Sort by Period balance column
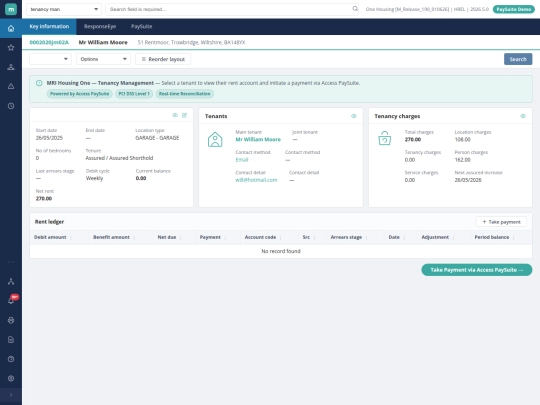 pos(492,237)
